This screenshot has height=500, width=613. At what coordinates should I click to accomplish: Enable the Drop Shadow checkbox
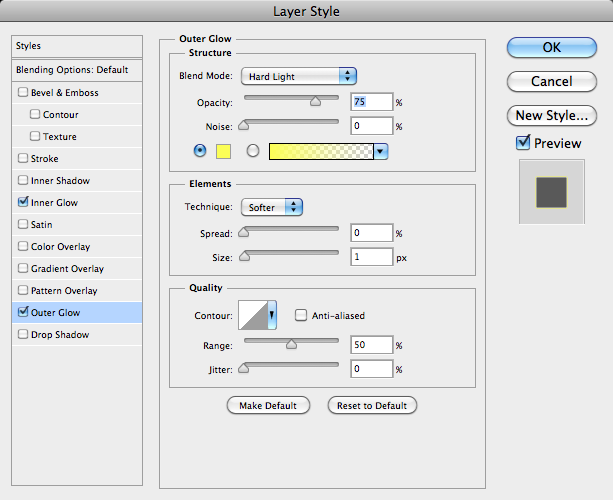click(x=23, y=335)
